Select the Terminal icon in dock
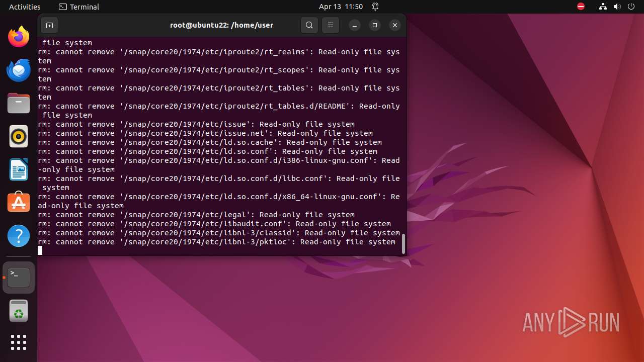This screenshot has height=362, width=644. [19, 278]
